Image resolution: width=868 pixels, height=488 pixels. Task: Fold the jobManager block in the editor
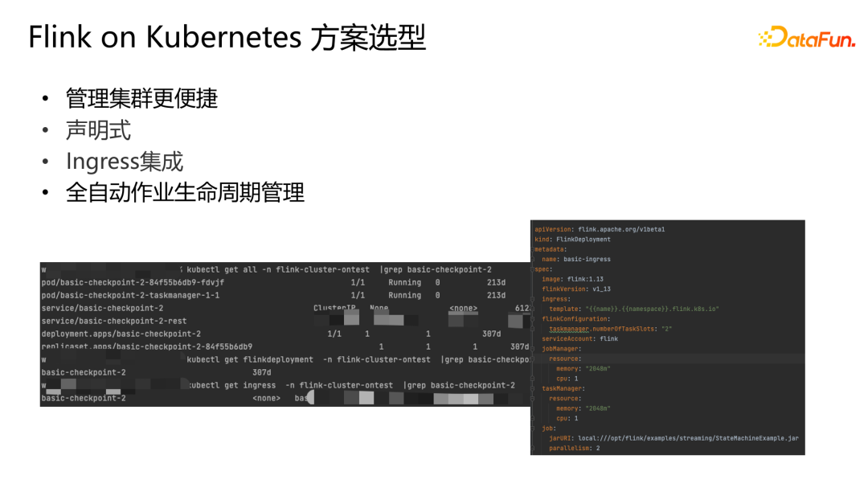tap(534, 349)
